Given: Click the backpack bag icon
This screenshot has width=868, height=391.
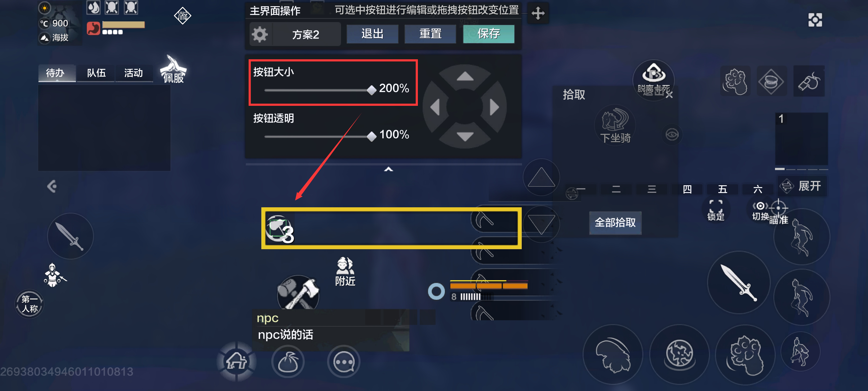Looking at the screenshot, I should point(288,362).
